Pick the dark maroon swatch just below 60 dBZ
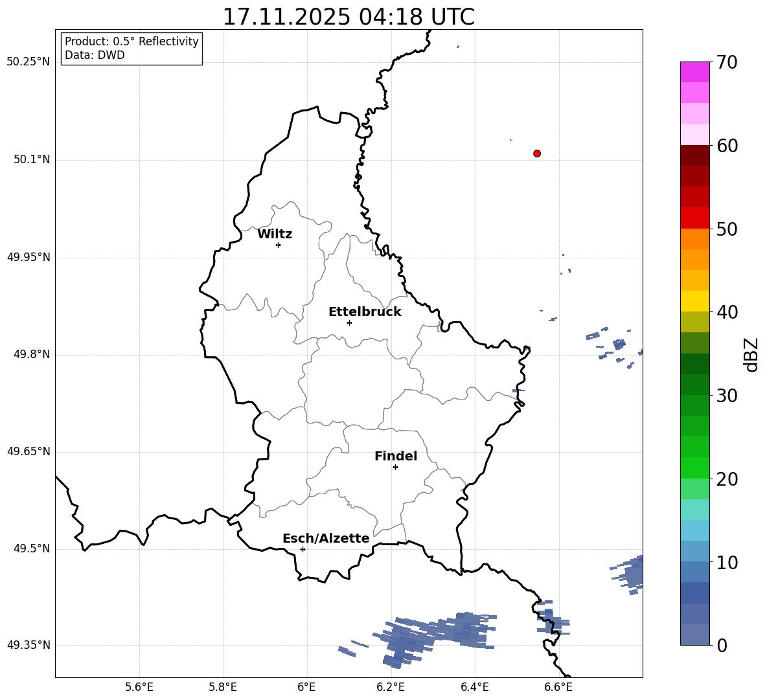The width and height of the screenshot is (767, 700). pyautogui.click(x=694, y=155)
